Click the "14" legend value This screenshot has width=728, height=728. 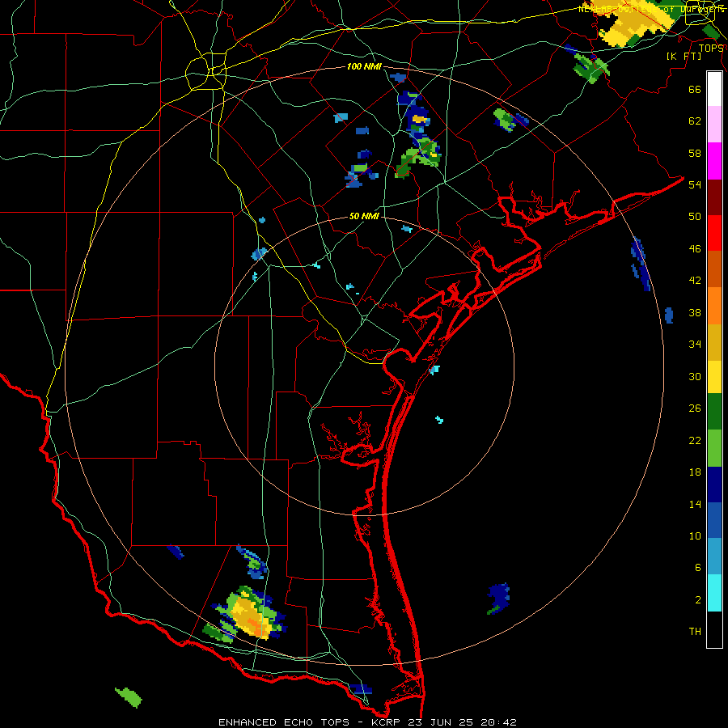695,504
